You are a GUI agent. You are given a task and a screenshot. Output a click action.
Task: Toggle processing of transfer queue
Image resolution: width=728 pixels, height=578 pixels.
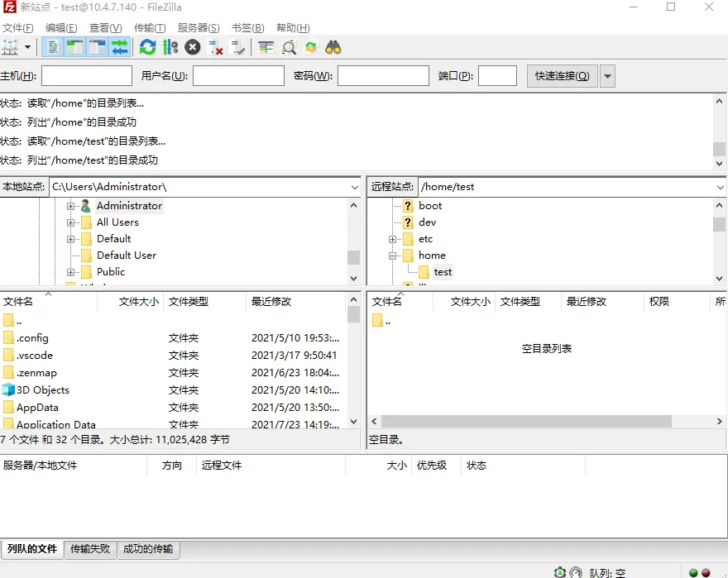click(x=170, y=47)
